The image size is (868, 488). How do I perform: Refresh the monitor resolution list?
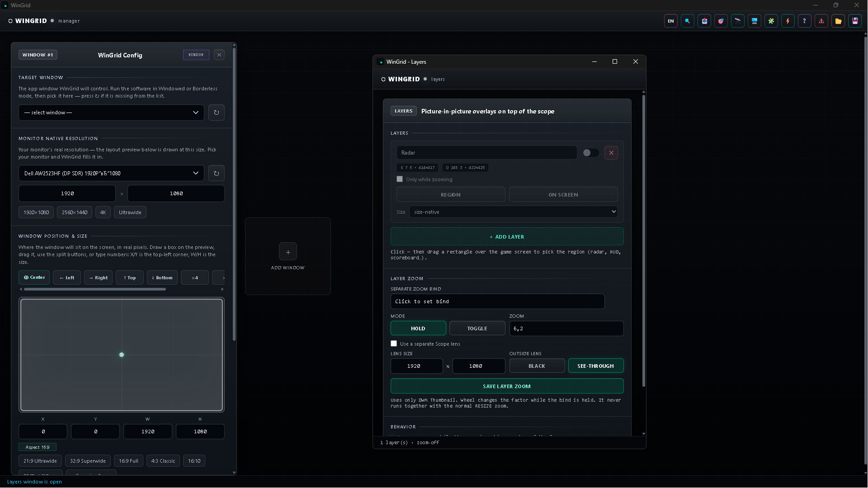pyautogui.click(x=217, y=173)
